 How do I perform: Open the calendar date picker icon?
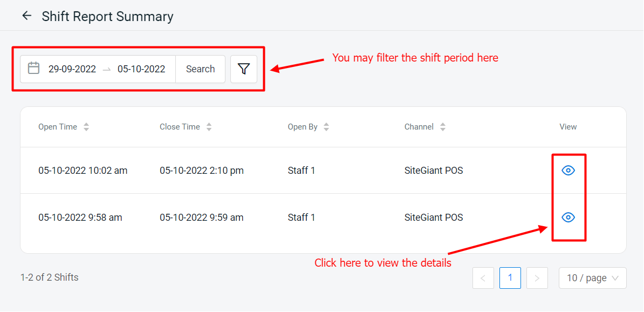pyautogui.click(x=33, y=69)
